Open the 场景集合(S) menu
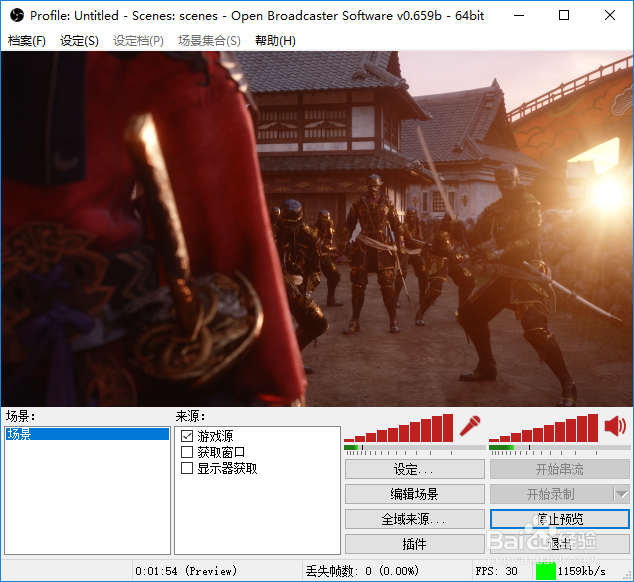Viewport: 634px width, 582px height. click(x=209, y=40)
